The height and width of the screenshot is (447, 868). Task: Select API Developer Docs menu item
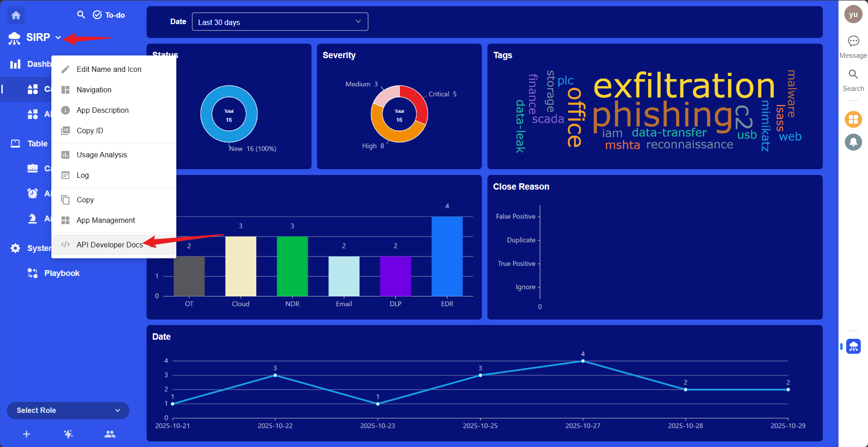tap(110, 245)
